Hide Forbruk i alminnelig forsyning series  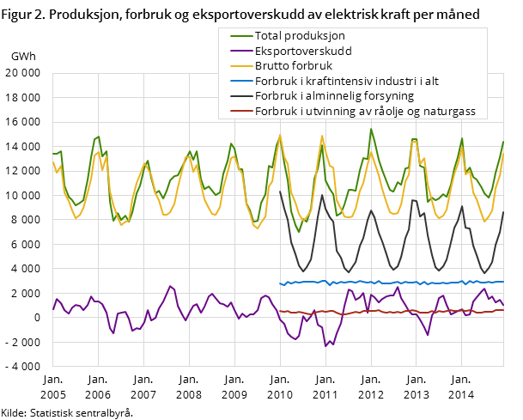[335, 96]
